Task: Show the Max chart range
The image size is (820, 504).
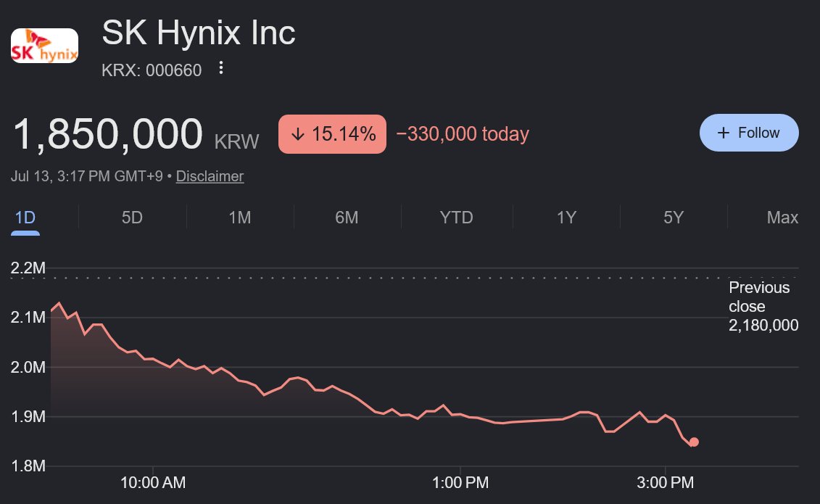Action: 782,218
